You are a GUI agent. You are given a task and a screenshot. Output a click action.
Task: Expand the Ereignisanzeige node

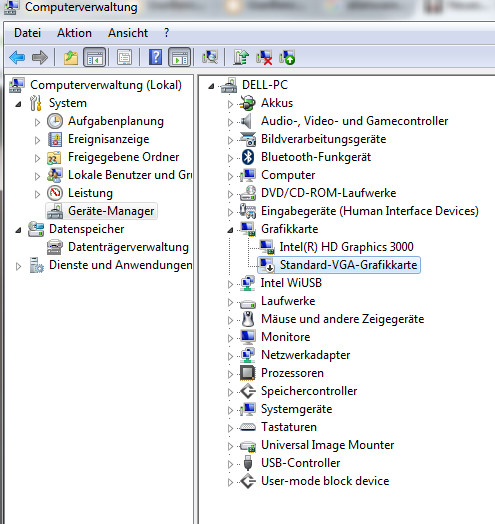(x=37, y=140)
